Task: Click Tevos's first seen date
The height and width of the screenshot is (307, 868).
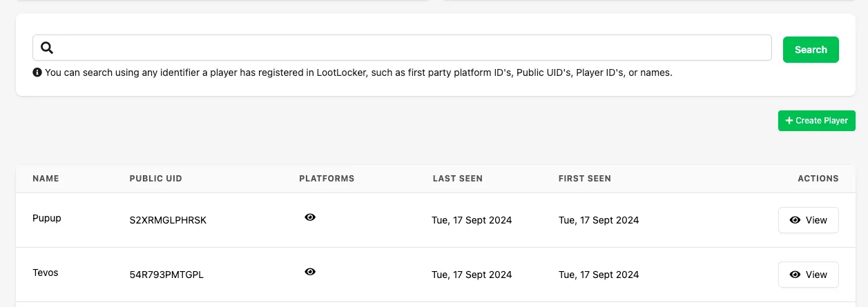Action: click(599, 275)
